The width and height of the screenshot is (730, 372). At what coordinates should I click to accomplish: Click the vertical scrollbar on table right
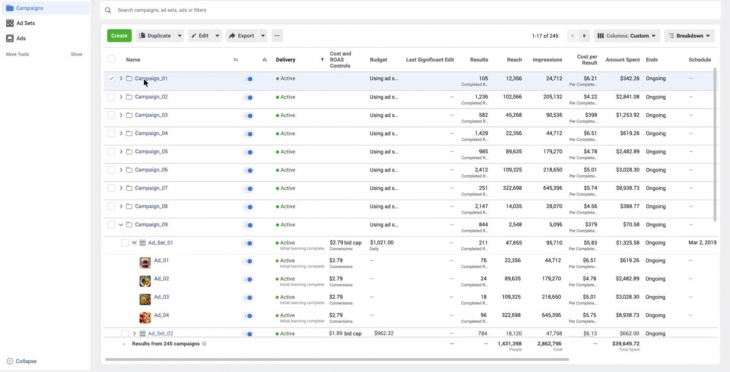coord(716,144)
